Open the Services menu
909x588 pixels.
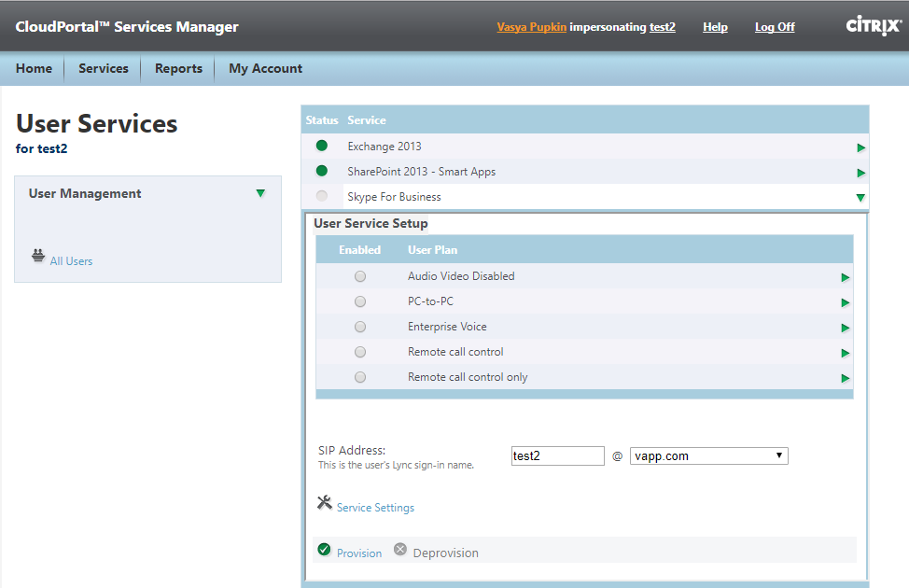click(x=104, y=68)
